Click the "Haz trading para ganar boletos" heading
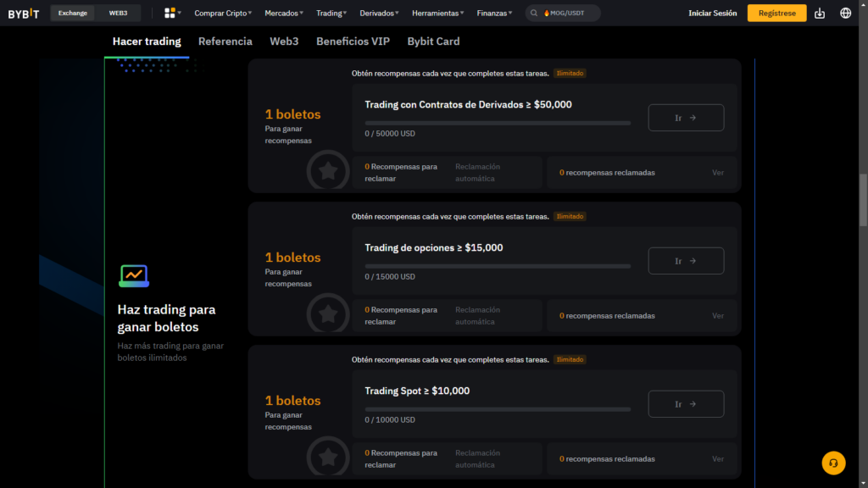Screen dimensions: 868x488 coord(167,319)
